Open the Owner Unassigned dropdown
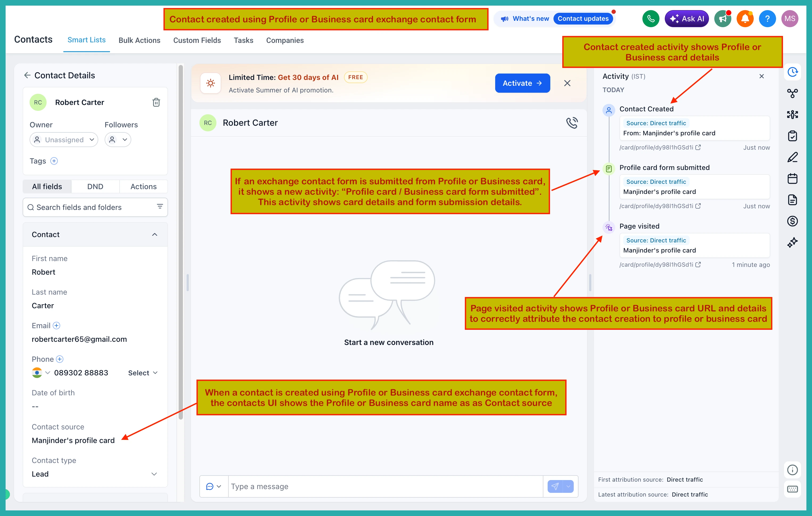812x516 pixels. pyautogui.click(x=64, y=140)
